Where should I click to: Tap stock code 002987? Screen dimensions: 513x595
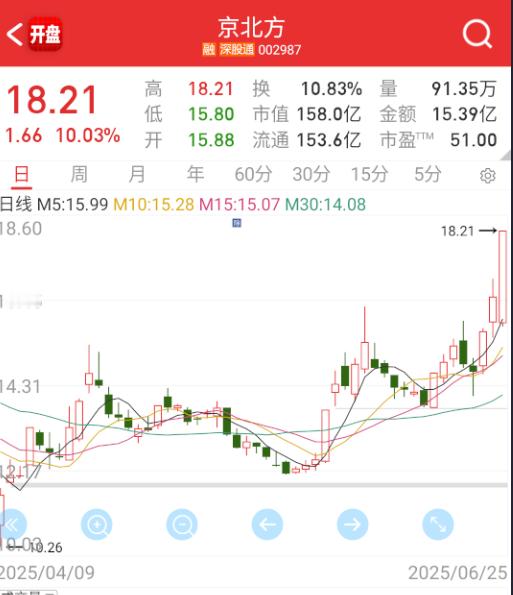[280, 50]
